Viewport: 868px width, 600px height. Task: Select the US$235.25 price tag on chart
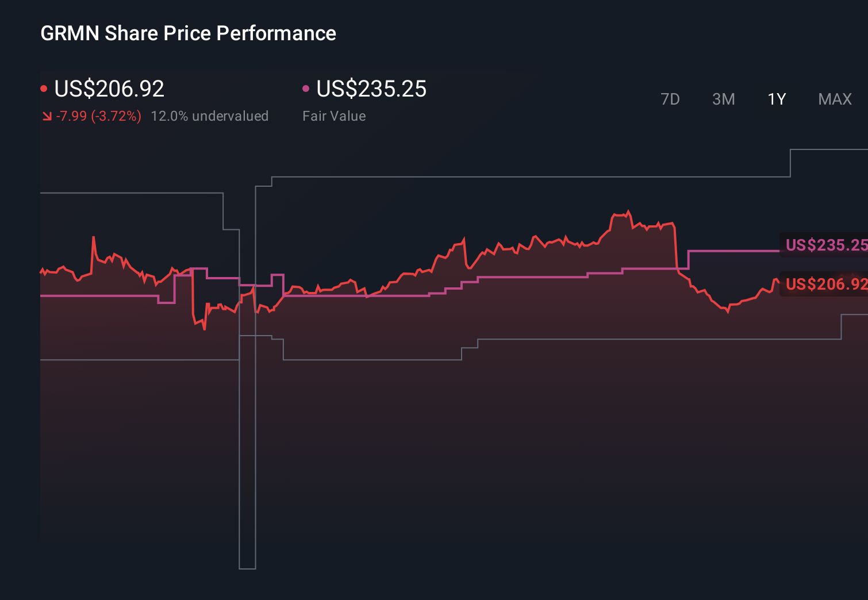tap(823, 245)
